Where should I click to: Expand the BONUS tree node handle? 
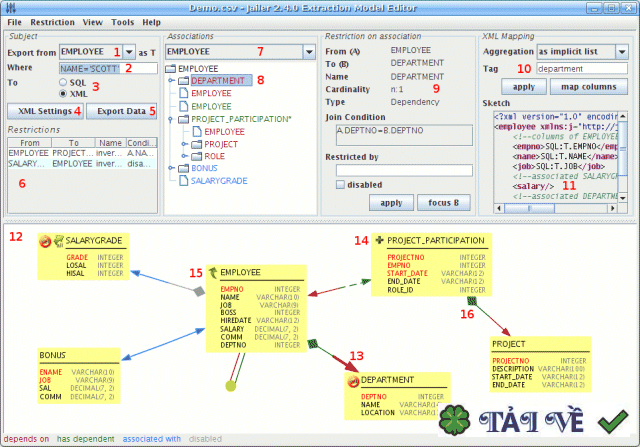coord(171,168)
